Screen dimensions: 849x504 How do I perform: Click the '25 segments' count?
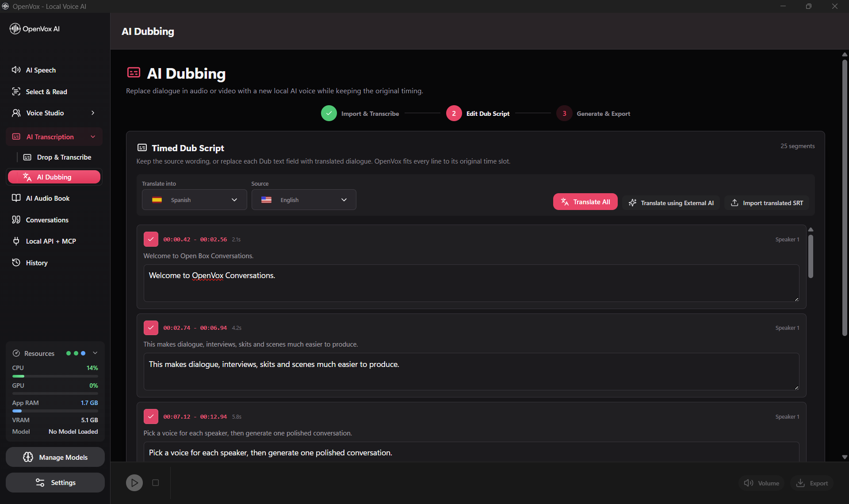pyautogui.click(x=797, y=146)
